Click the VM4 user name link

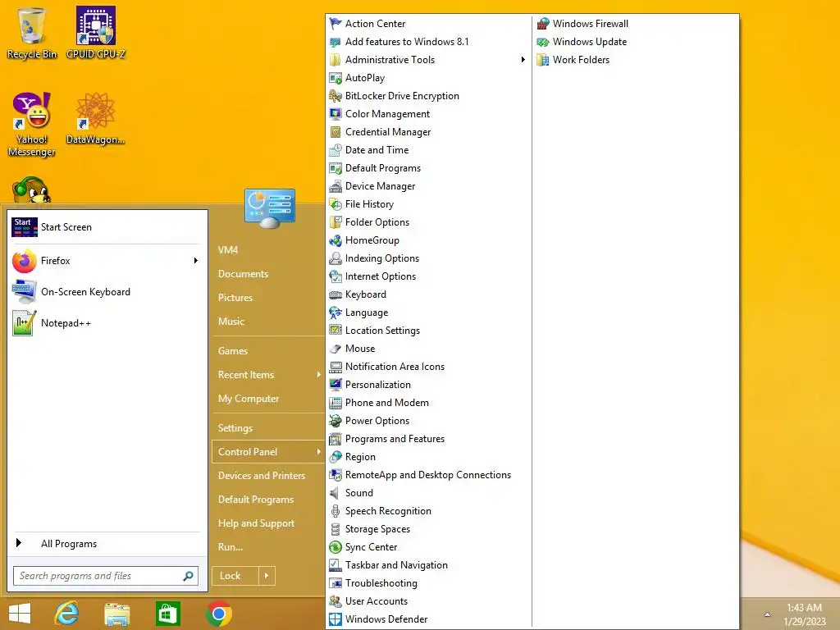[x=228, y=249]
